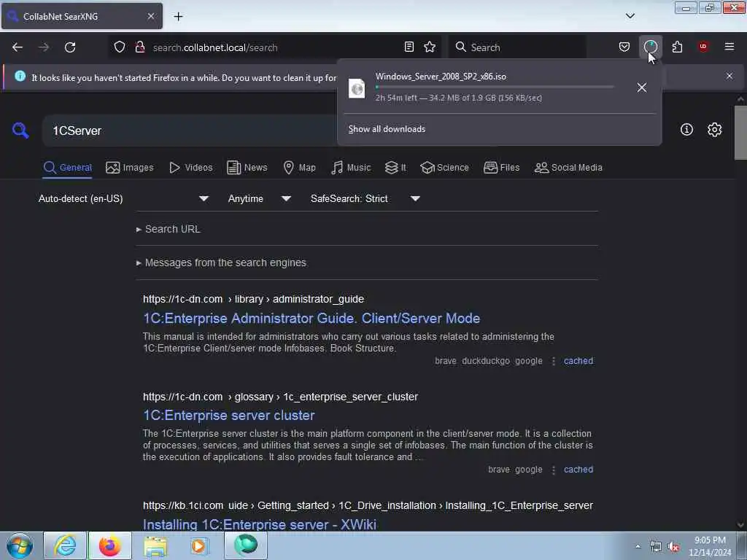
Task: Click the ISO download progress bar
Action: [495, 87]
